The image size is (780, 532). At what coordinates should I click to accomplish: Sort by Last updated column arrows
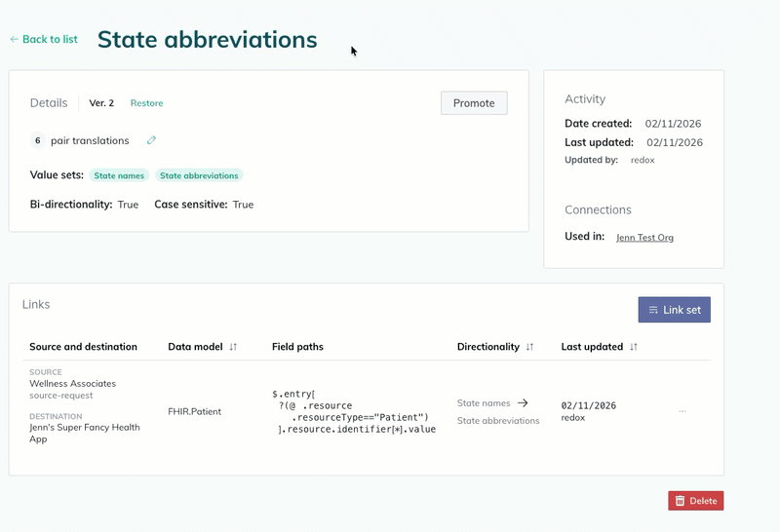(633, 347)
